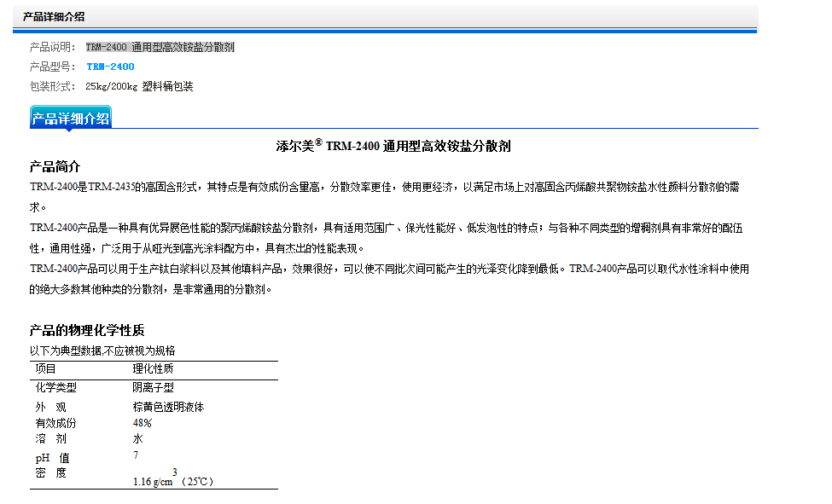Click highlighted text TRM-2400 通用型高效铵盐分散剂

(x=160, y=47)
